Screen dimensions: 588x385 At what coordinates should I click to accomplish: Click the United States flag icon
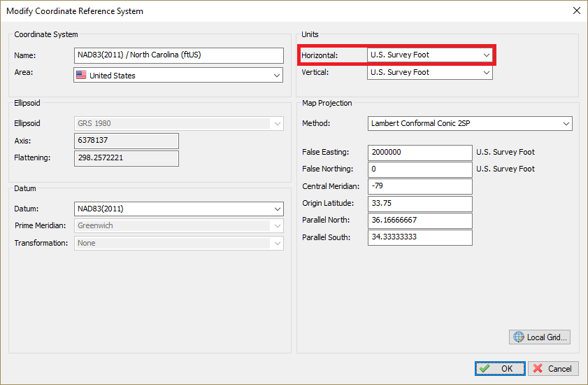pyautogui.click(x=82, y=76)
